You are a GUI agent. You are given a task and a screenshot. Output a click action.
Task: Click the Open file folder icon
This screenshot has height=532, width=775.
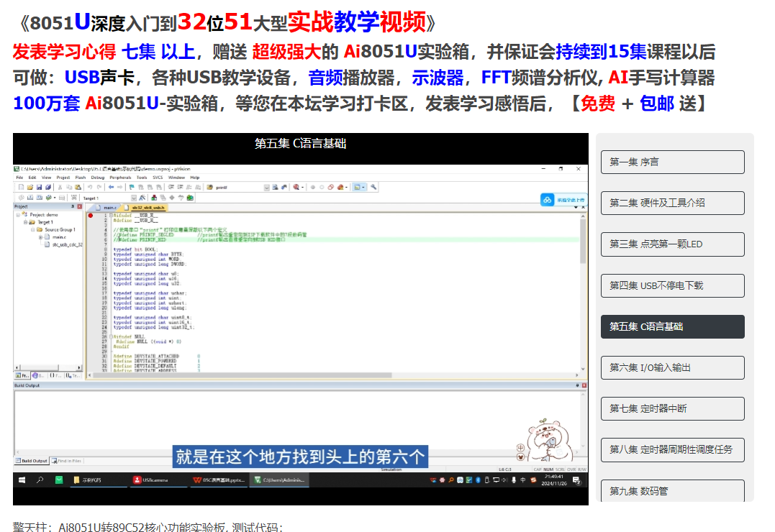pyautogui.click(x=30, y=187)
